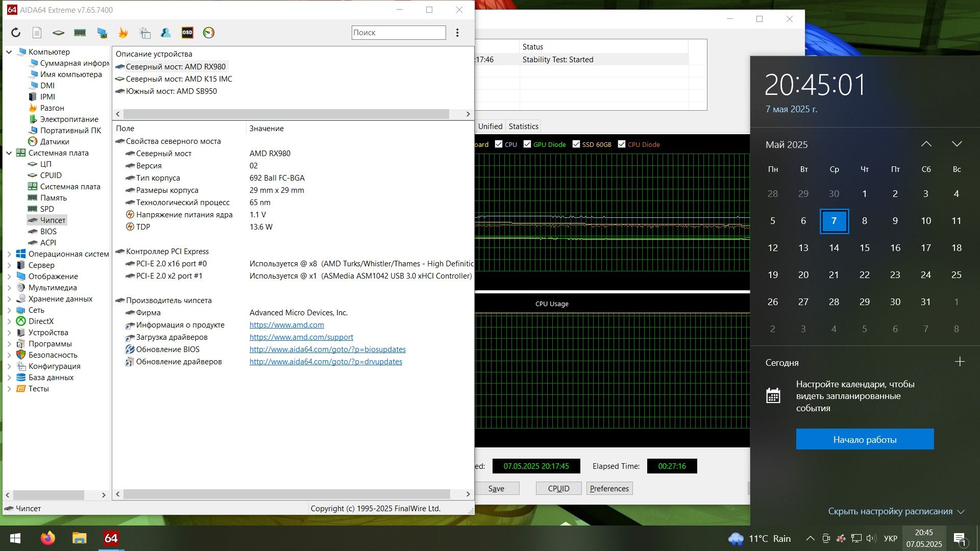Open the drvupdates link

pos(326,361)
